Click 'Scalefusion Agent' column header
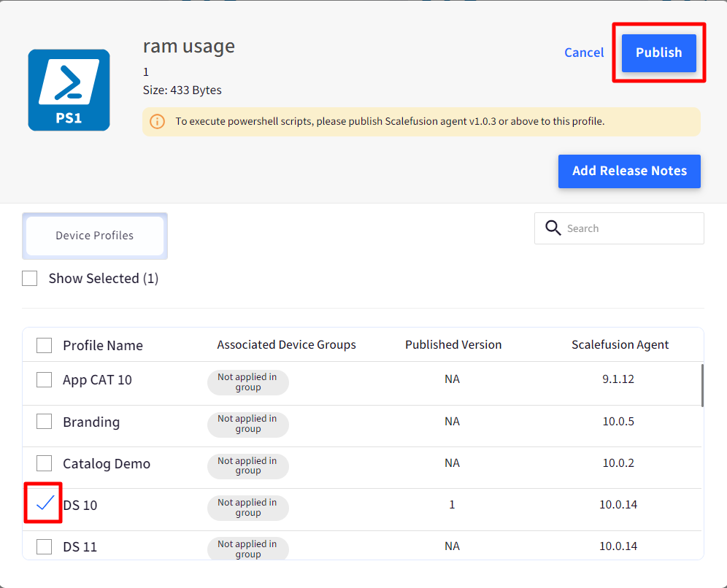This screenshot has height=588, width=727. point(620,345)
